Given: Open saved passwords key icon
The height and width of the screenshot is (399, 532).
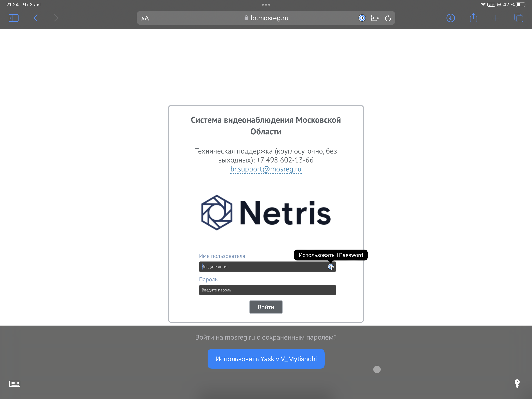Looking at the screenshot, I should click(x=517, y=384).
